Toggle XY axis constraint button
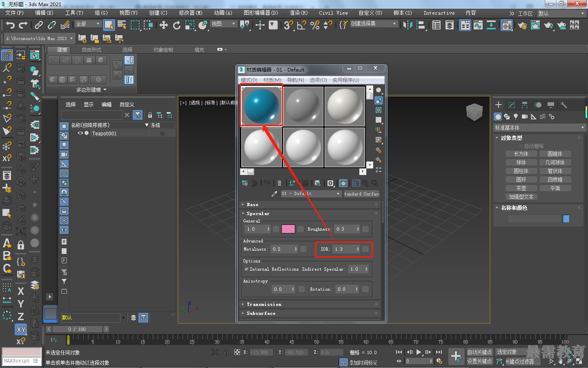This screenshot has height=368, width=588. (x=21, y=329)
